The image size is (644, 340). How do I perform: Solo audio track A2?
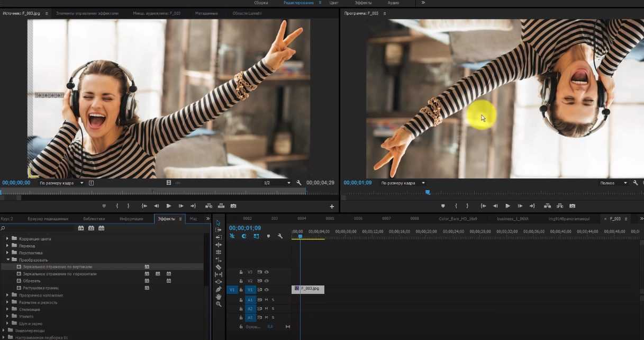pyautogui.click(x=273, y=308)
